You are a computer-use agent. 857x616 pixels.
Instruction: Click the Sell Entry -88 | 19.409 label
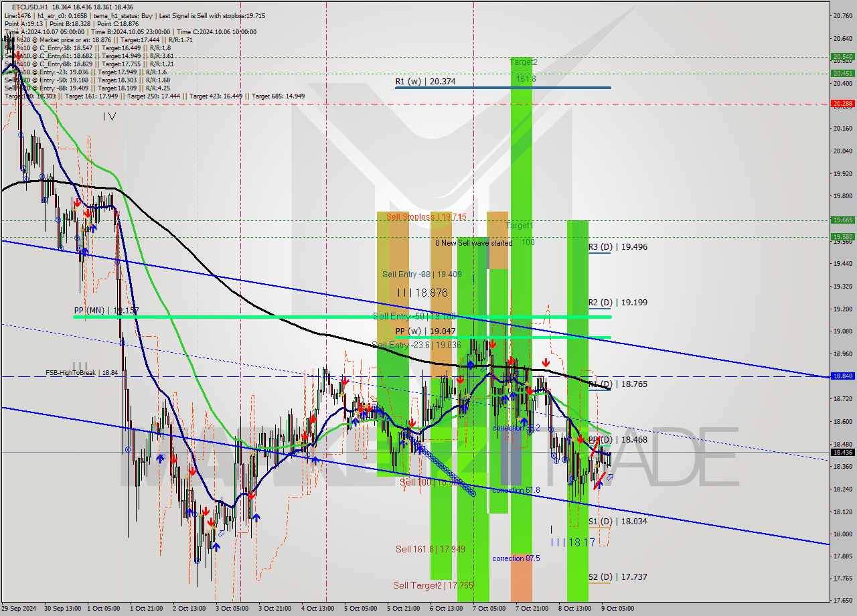coord(422,274)
